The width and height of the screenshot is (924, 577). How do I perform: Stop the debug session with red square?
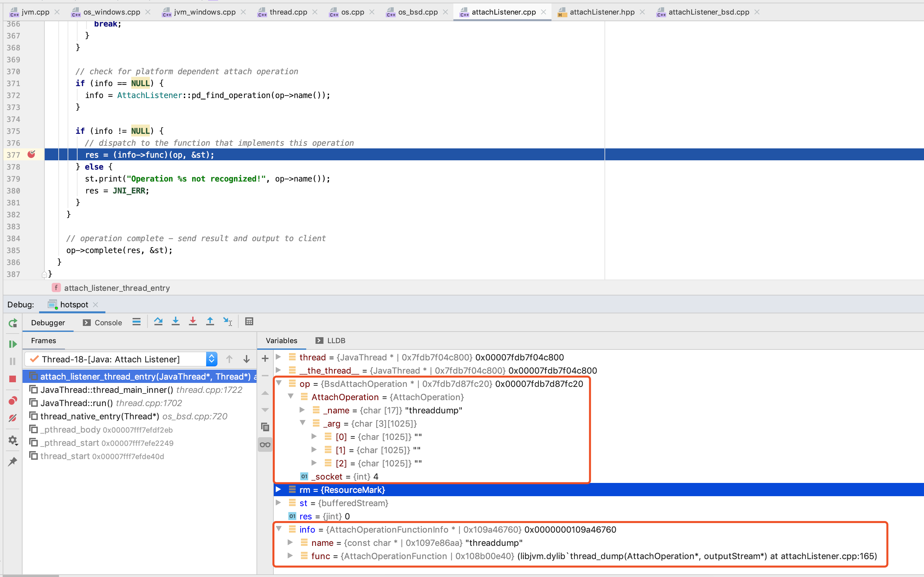(x=13, y=379)
